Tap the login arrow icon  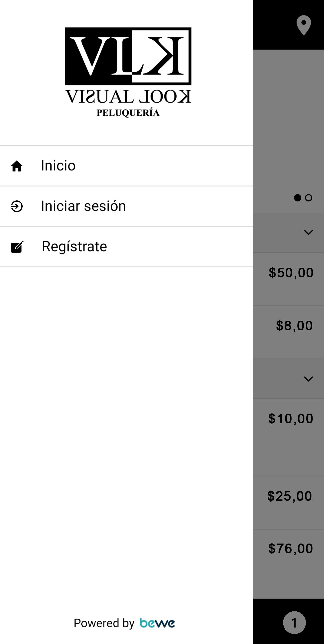point(17,206)
